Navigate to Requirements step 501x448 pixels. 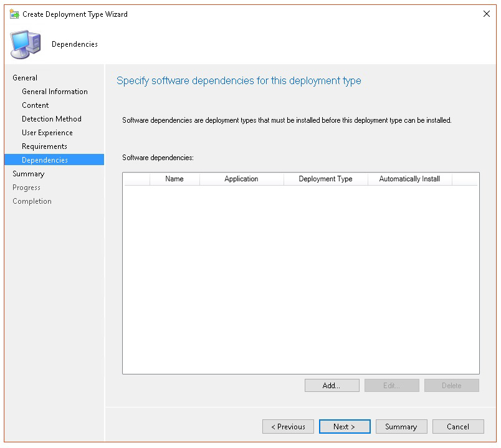pyautogui.click(x=44, y=146)
